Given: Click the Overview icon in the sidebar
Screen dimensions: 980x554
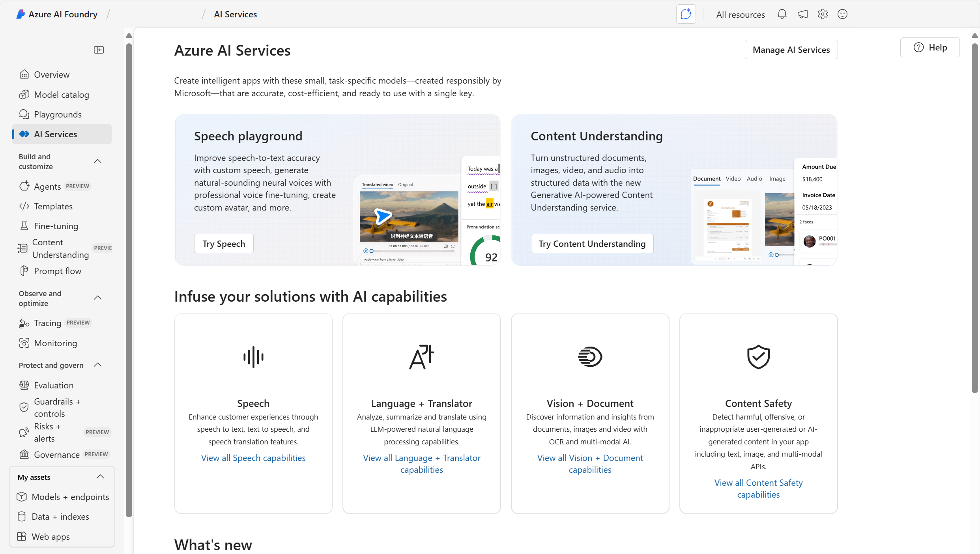Looking at the screenshot, I should pos(24,75).
